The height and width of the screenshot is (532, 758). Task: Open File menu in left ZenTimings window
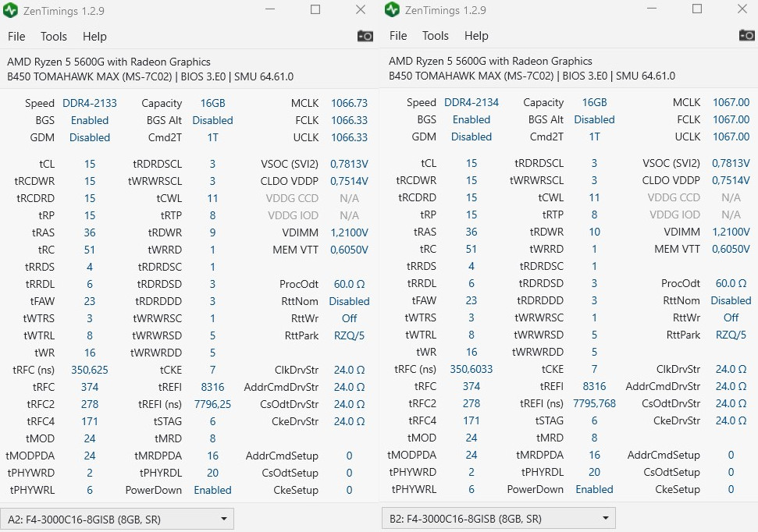pos(16,37)
